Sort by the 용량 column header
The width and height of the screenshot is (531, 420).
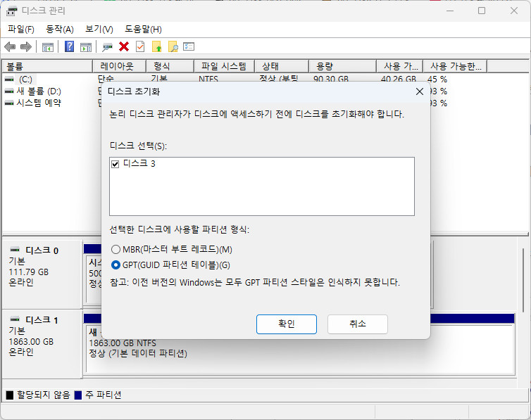click(x=343, y=66)
